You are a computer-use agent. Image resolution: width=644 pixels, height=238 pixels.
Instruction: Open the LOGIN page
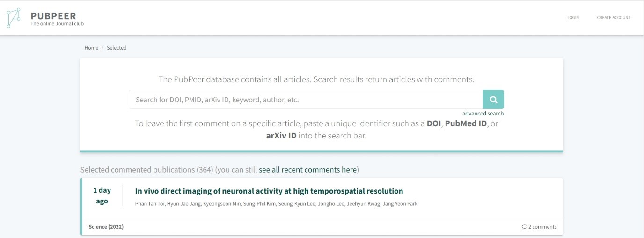pos(573,18)
